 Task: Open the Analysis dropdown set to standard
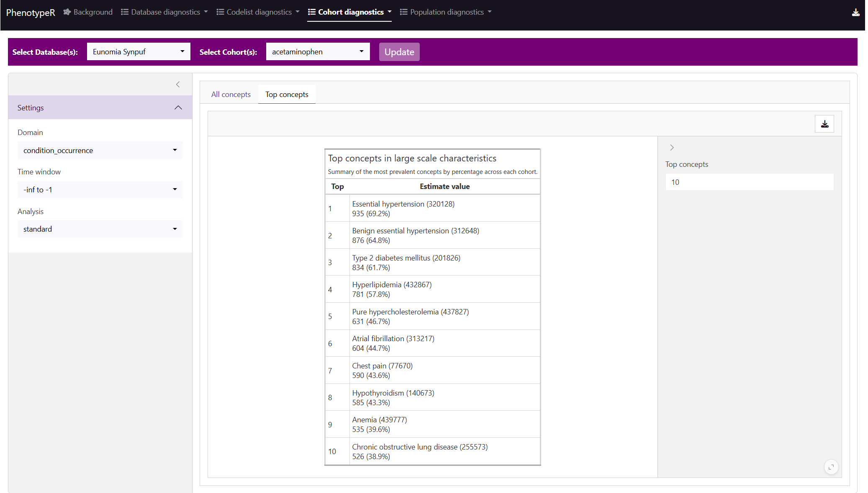click(100, 229)
